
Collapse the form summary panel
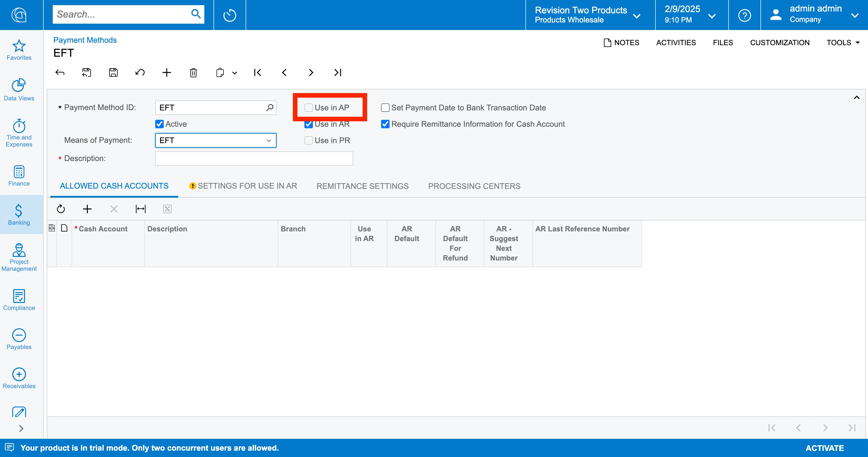point(856,98)
